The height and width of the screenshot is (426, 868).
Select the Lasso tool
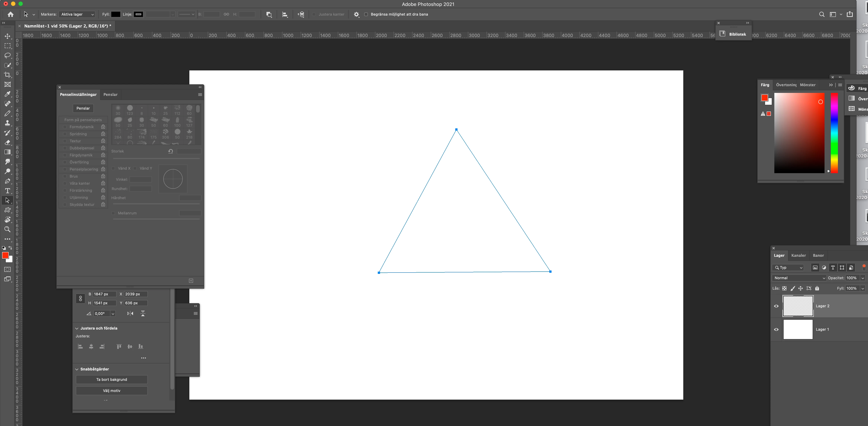7,55
